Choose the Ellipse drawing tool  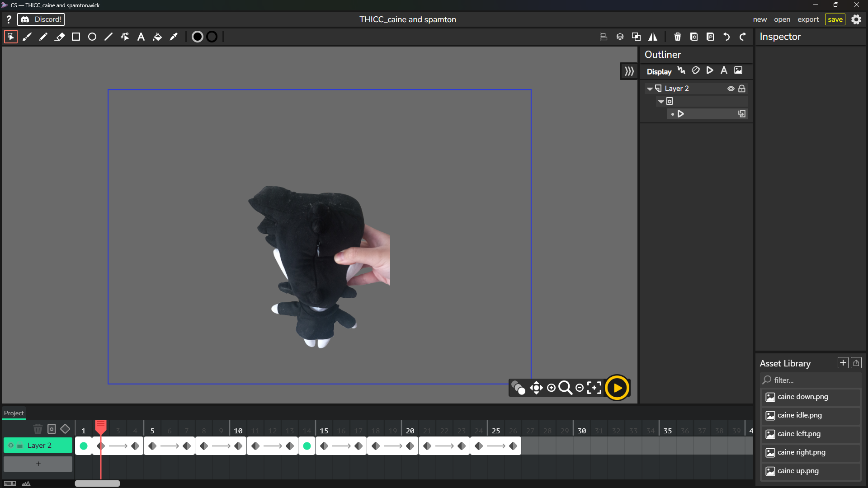click(x=92, y=37)
